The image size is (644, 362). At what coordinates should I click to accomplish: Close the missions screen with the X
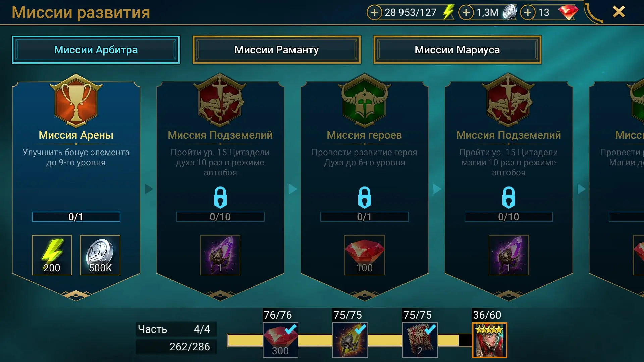pos(619,12)
